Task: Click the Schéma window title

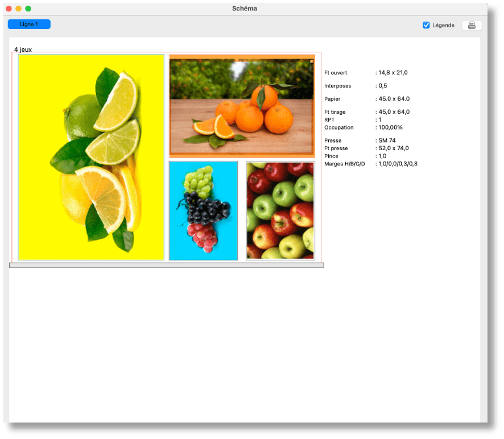Action: 244,9
